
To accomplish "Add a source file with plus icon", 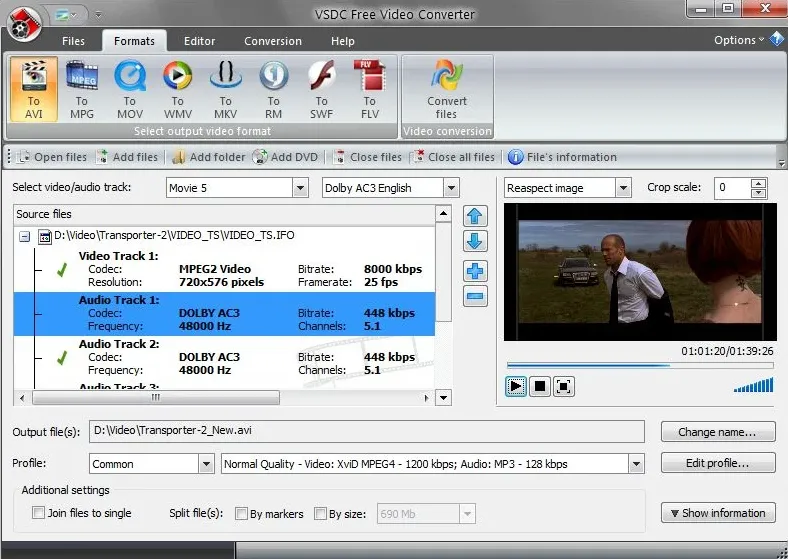I will point(475,271).
